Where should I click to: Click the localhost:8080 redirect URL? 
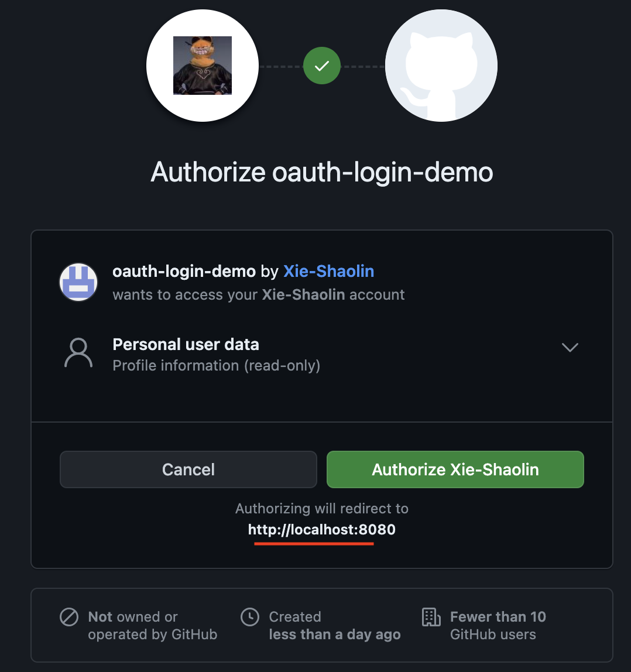pyautogui.click(x=322, y=530)
